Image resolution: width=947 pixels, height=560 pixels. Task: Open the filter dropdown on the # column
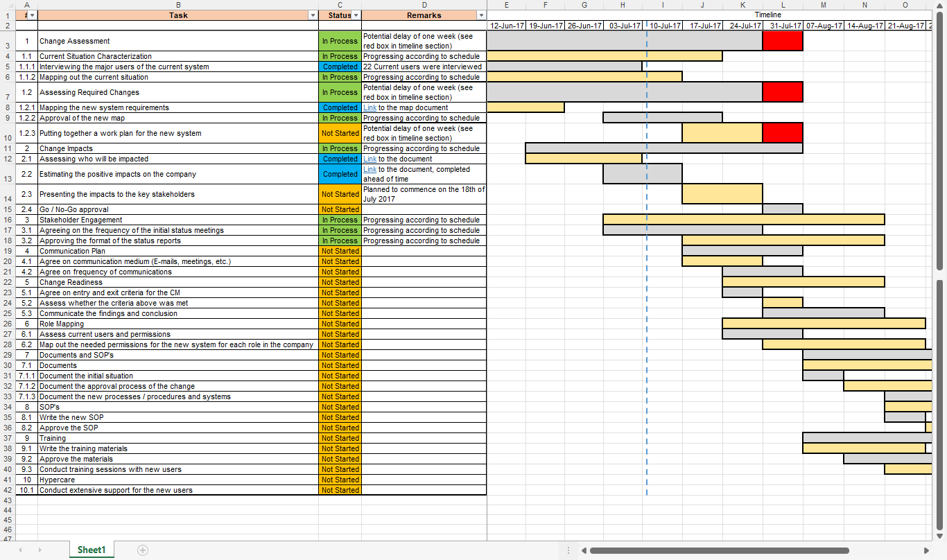[x=33, y=15]
